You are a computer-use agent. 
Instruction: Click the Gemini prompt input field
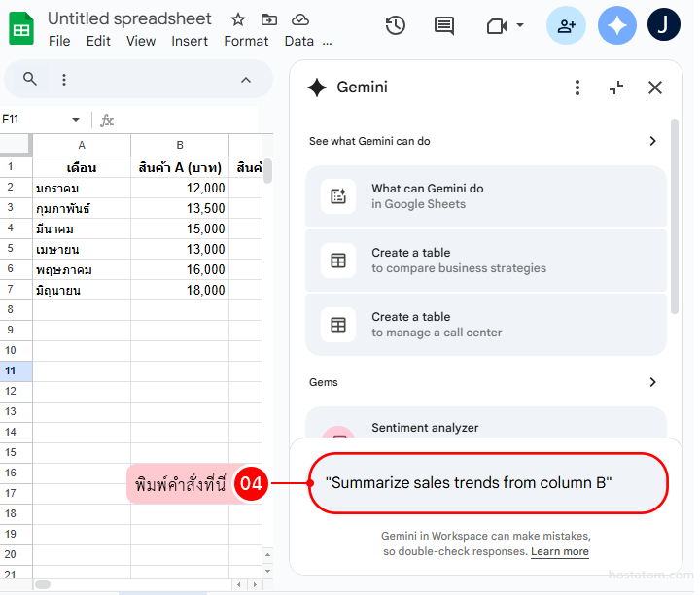click(488, 482)
